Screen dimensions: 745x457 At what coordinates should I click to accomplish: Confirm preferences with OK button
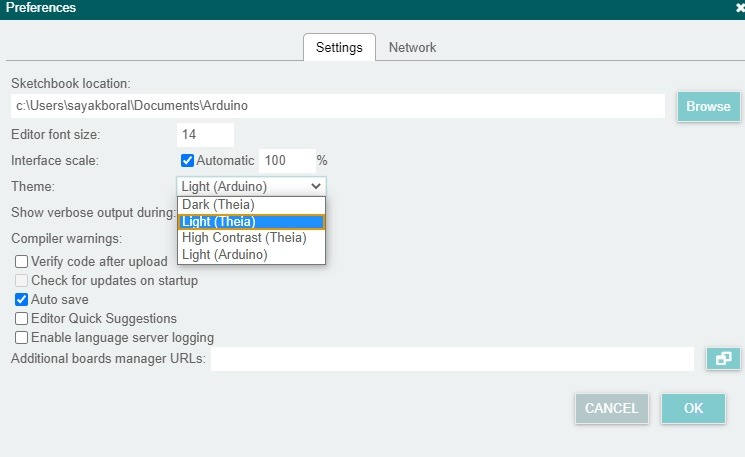(x=693, y=409)
